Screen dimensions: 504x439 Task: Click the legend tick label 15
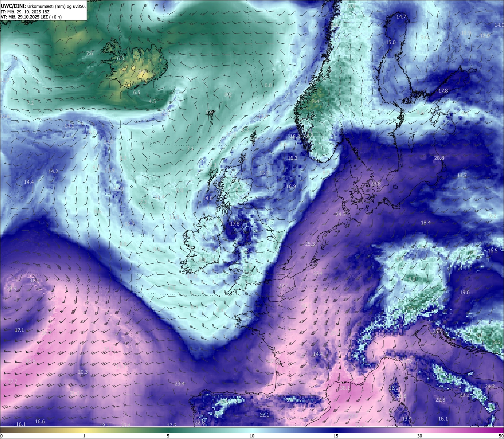click(x=336, y=436)
